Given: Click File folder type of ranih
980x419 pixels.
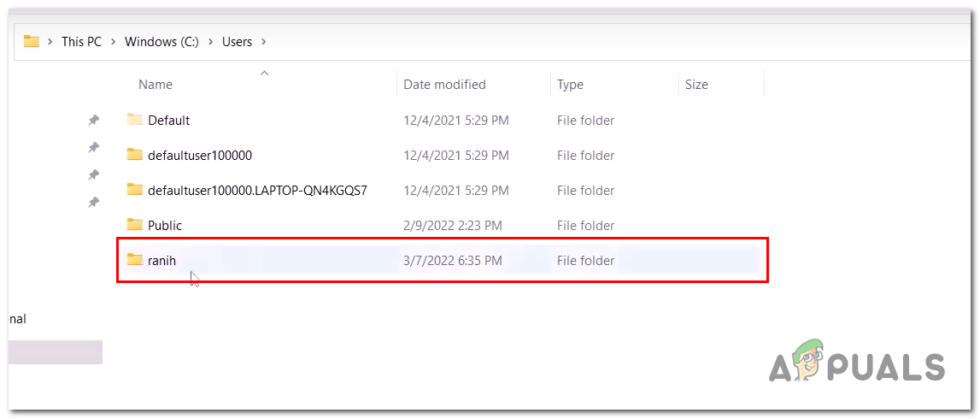Looking at the screenshot, I should click(585, 260).
